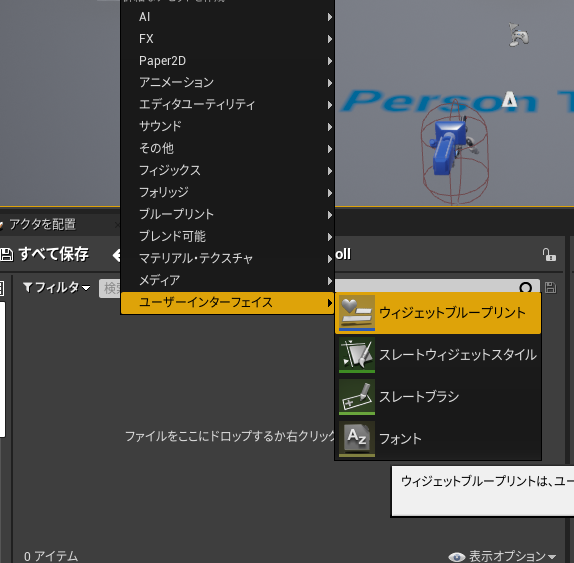Click the Slate Brush pencil icon
The height and width of the screenshot is (563, 574).
point(357,396)
